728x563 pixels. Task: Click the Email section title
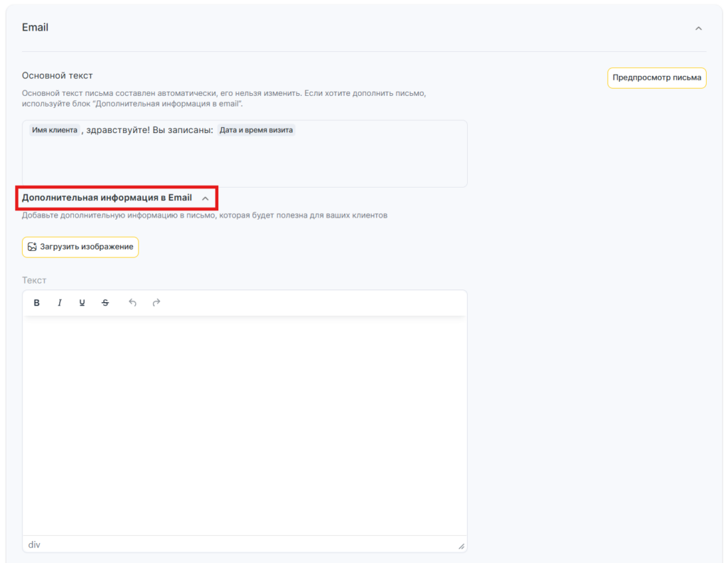(36, 28)
